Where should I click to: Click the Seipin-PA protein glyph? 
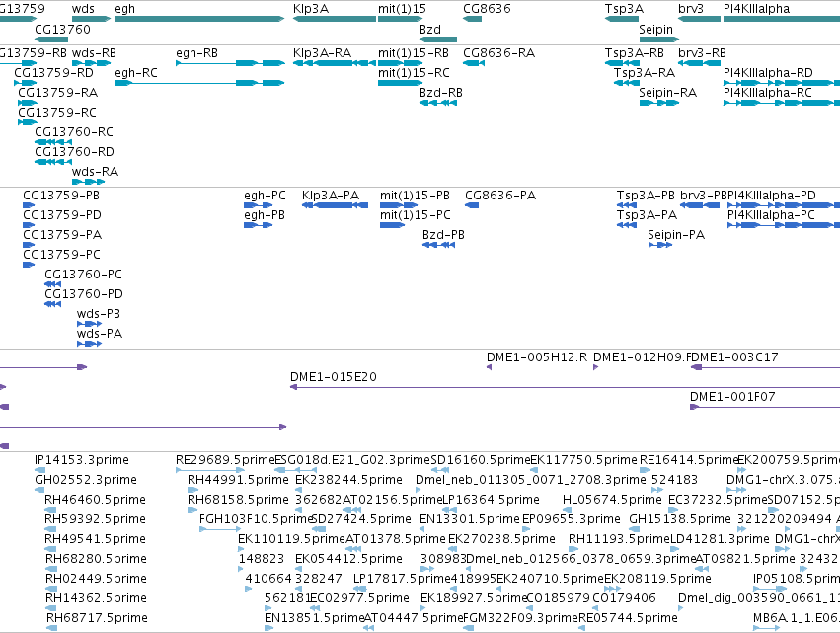point(660,245)
